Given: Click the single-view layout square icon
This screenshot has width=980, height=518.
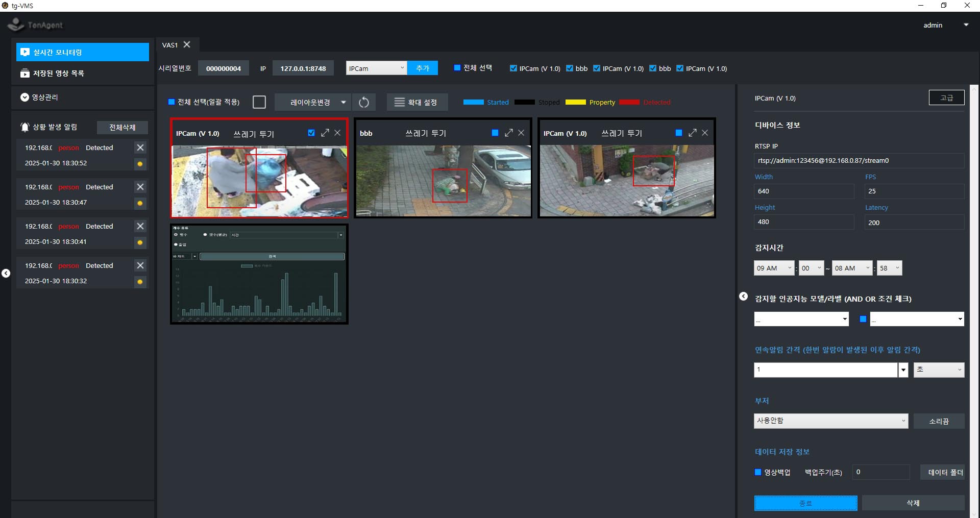Looking at the screenshot, I should 259,103.
